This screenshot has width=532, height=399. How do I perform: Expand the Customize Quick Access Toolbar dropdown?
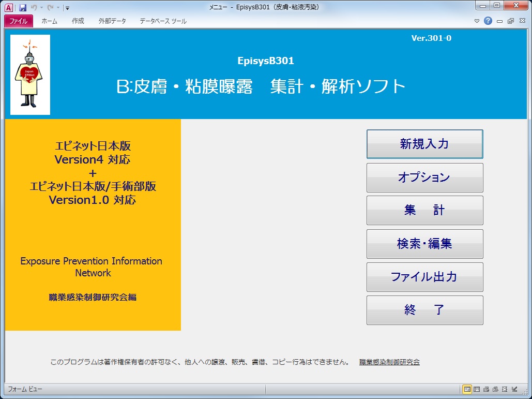pos(68,8)
